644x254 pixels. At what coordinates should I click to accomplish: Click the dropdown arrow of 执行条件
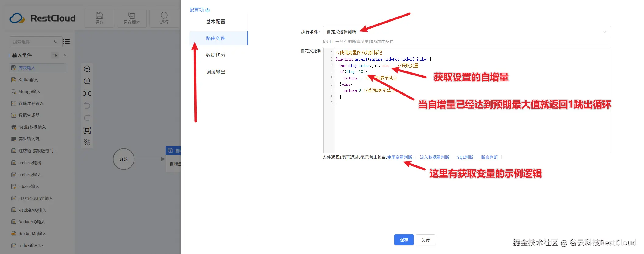604,32
